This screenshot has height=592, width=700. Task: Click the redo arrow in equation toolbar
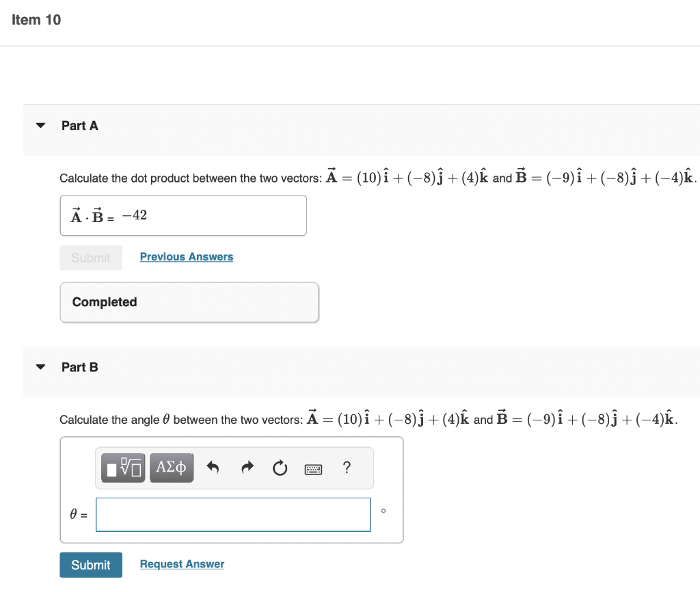[x=247, y=468]
